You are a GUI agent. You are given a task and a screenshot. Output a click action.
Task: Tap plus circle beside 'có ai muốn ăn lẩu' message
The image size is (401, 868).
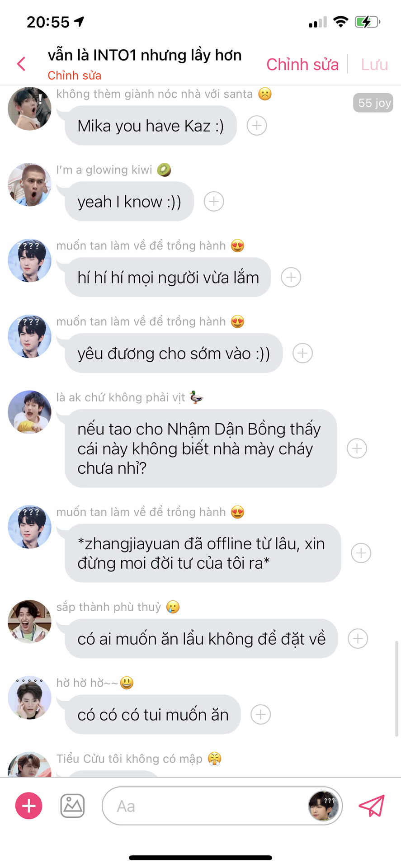[358, 638]
